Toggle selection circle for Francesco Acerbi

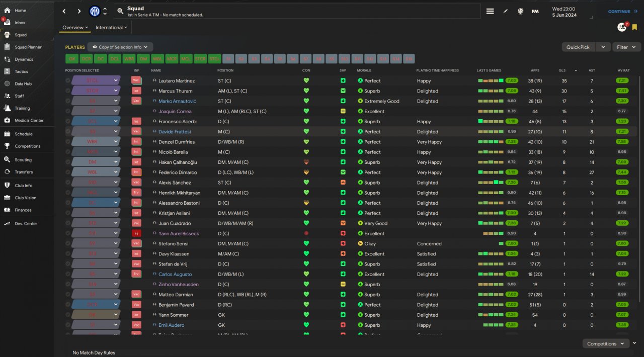pyautogui.click(x=68, y=122)
